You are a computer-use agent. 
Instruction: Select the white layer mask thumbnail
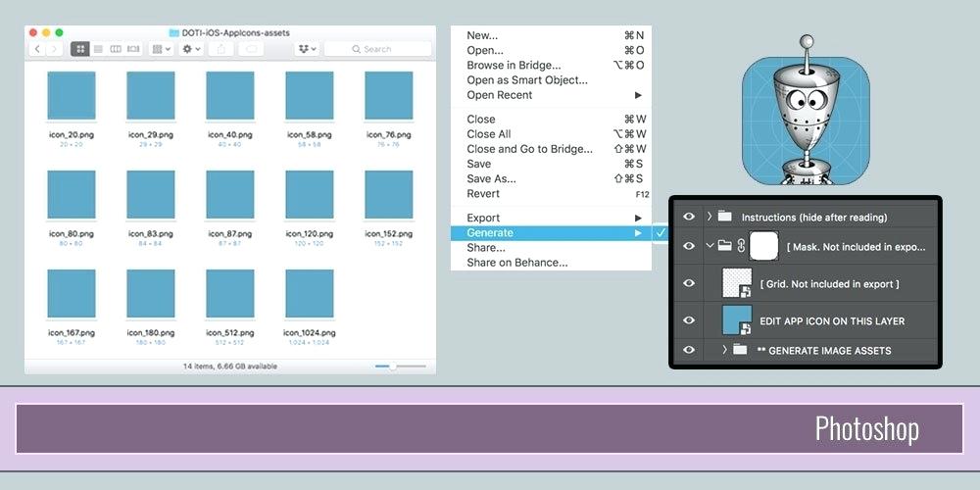point(763,246)
